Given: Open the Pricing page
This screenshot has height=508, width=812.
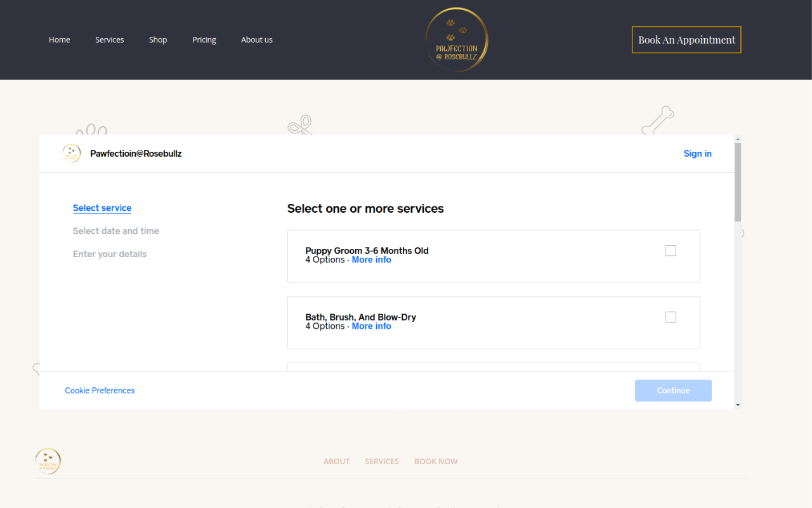Looking at the screenshot, I should click(204, 39).
